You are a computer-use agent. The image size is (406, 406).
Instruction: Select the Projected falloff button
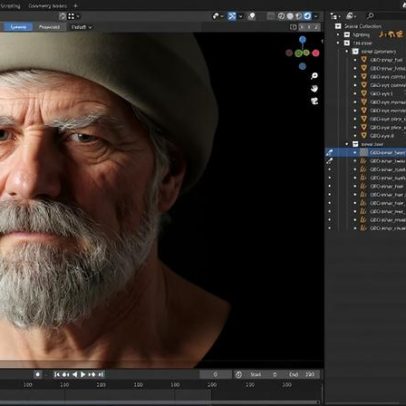tap(49, 27)
